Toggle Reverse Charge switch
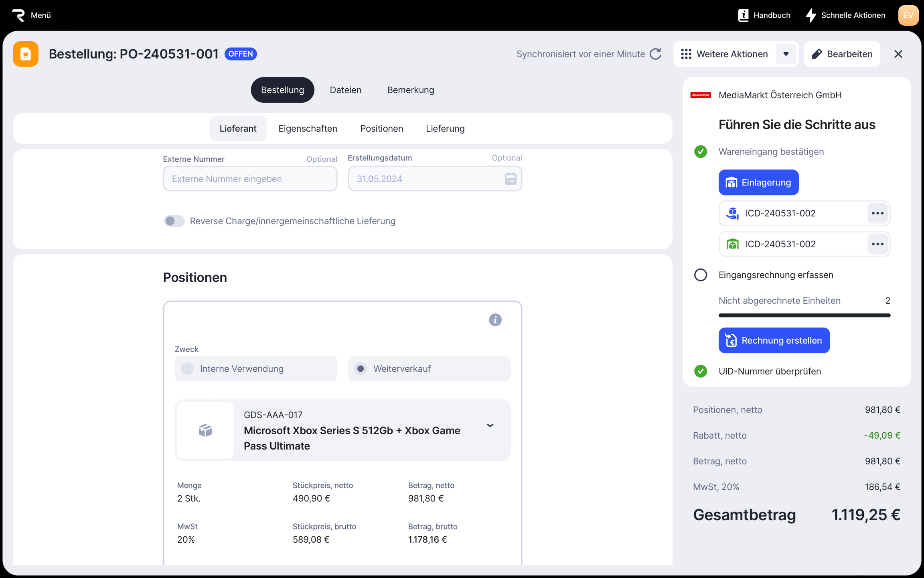Viewport: 924px width, 578px height. pos(174,221)
